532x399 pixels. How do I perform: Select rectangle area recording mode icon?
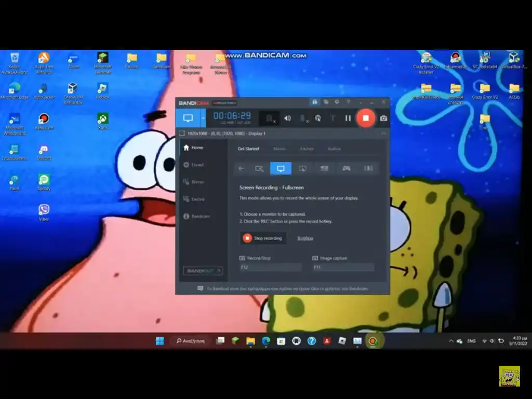click(259, 168)
